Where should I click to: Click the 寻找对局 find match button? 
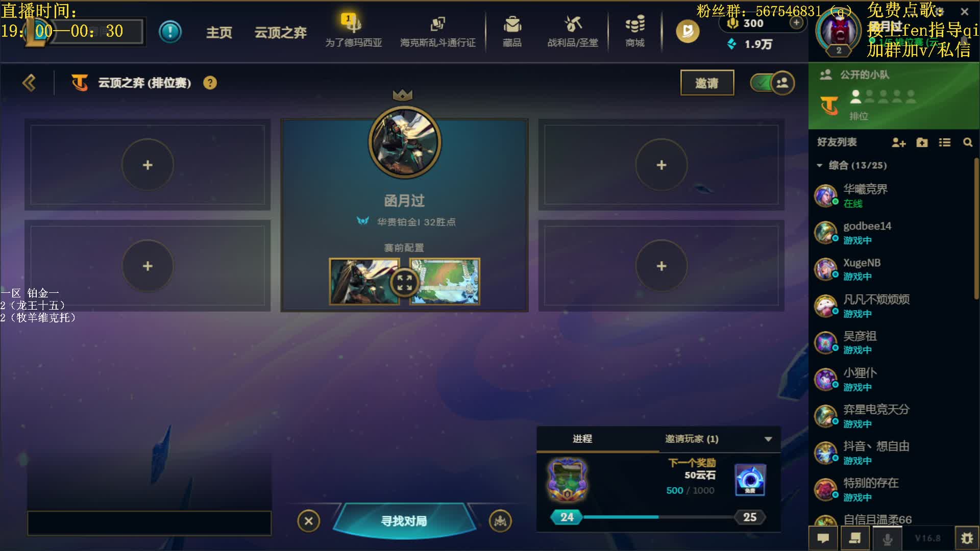tap(404, 520)
